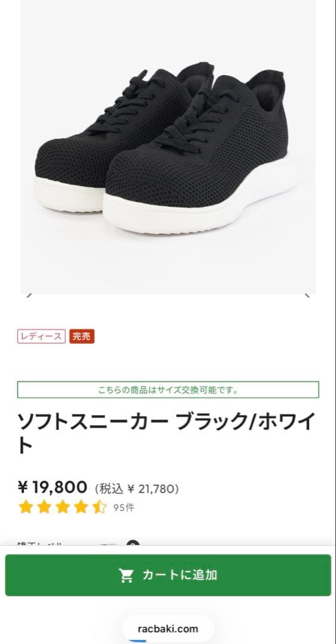
Task: Open the 95件 reviews link
Action: pyautogui.click(x=124, y=507)
